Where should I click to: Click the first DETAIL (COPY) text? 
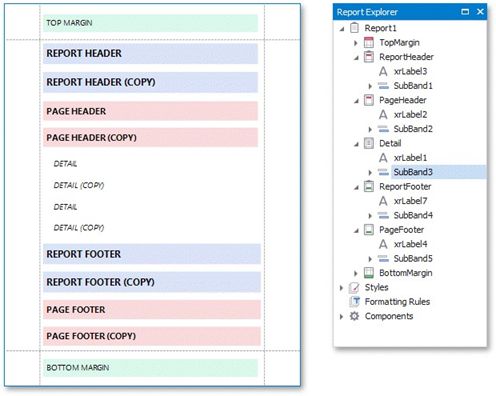tap(79, 185)
